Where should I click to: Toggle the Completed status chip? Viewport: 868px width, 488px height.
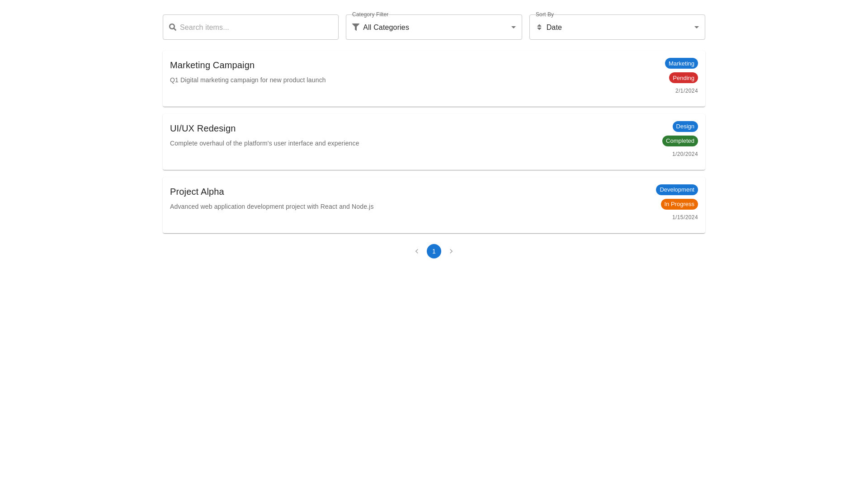pyautogui.click(x=680, y=141)
